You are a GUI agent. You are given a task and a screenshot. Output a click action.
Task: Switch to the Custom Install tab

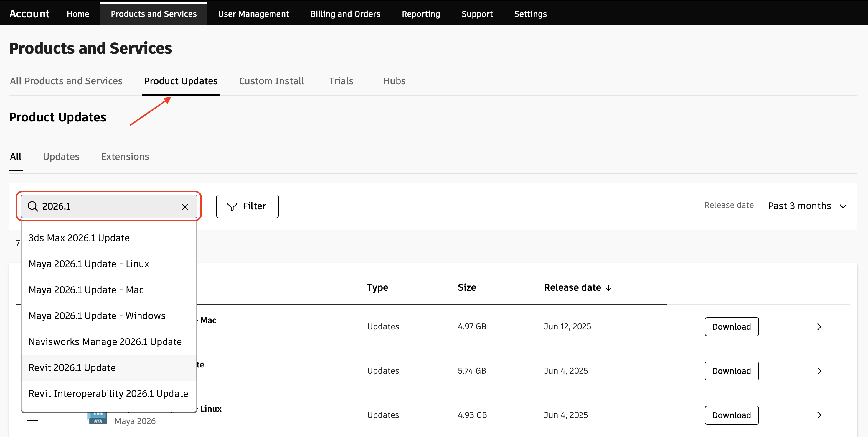(272, 81)
